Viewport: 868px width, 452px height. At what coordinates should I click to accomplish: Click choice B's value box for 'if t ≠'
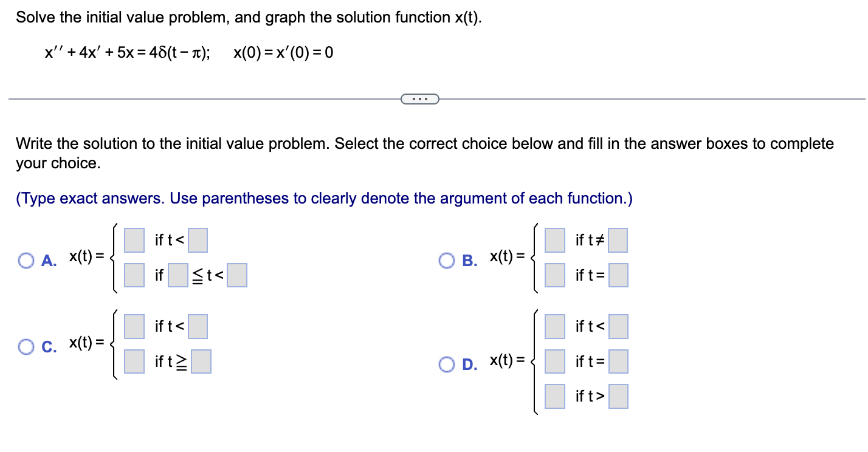(554, 239)
